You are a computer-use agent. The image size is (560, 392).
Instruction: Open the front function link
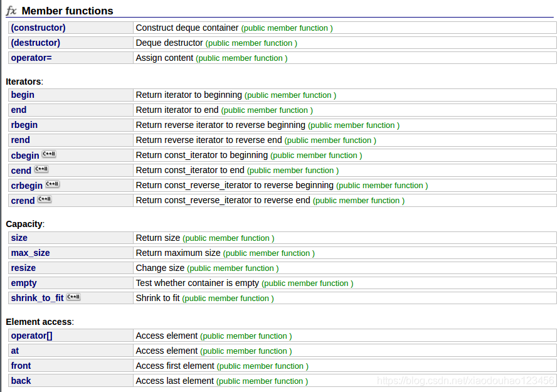[x=21, y=366]
